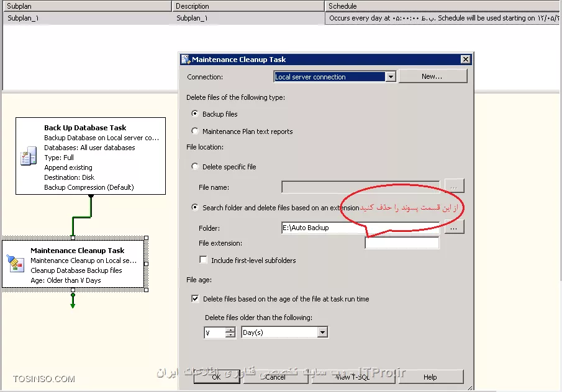
Task: Click the Subplan column header
Action: click(87, 6)
